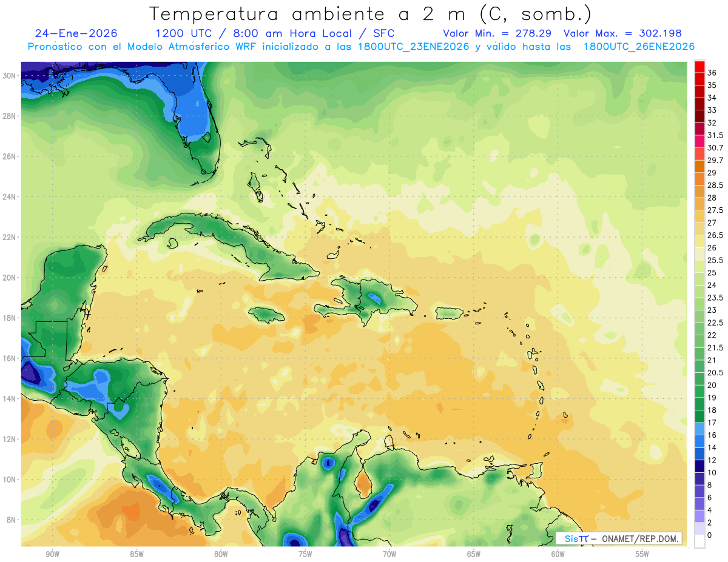728x562 pixels.
Task: Click the legend value '20.5'
Action: (715, 373)
